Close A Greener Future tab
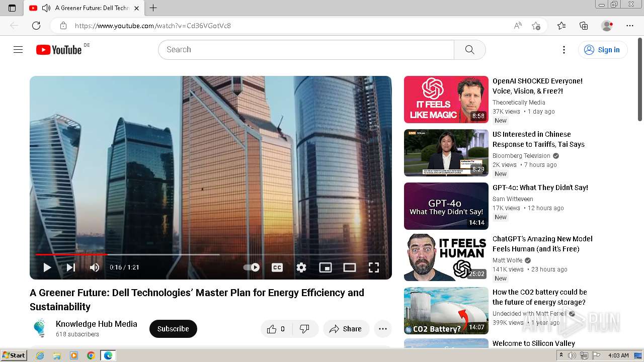644x362 pixels. coord(136,8)
